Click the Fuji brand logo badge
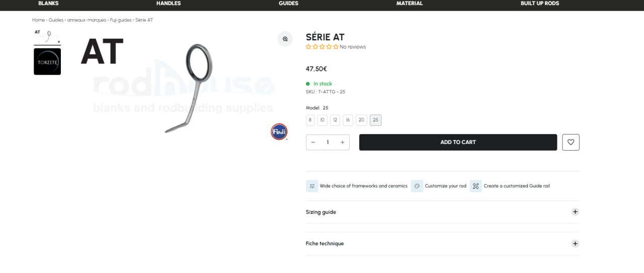The height and width of the screenshot is (273, 644). click(279, 131)
